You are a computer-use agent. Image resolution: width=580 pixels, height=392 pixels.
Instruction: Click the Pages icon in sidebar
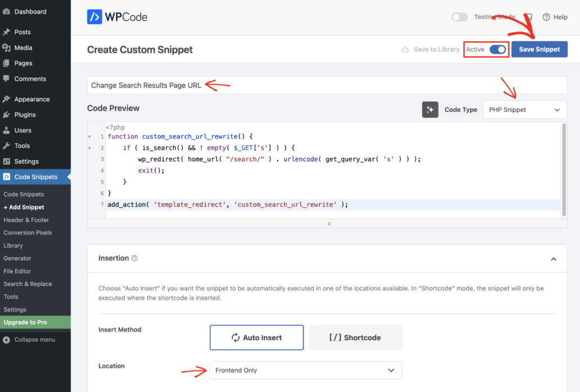point(6,63)
